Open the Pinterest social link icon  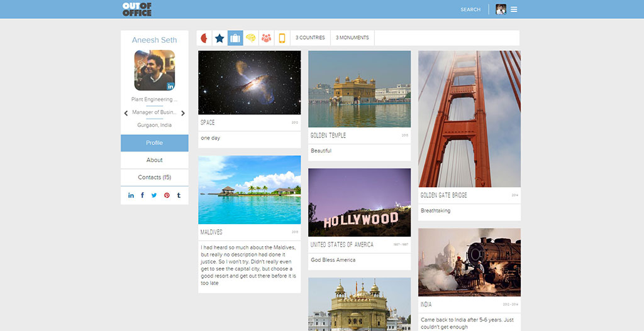click(167, 195)
